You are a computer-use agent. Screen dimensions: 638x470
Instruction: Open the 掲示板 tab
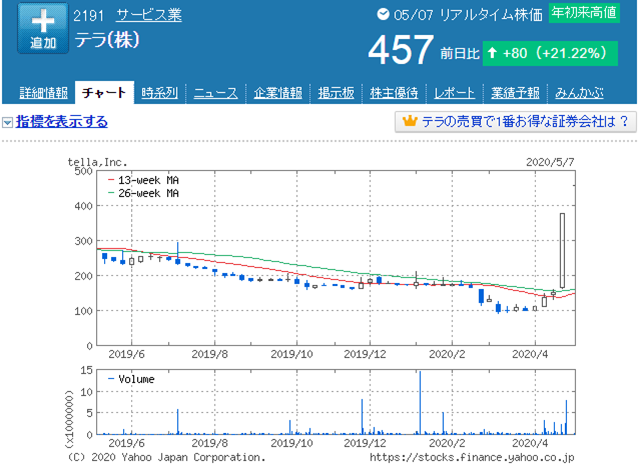tap(336, 93)
